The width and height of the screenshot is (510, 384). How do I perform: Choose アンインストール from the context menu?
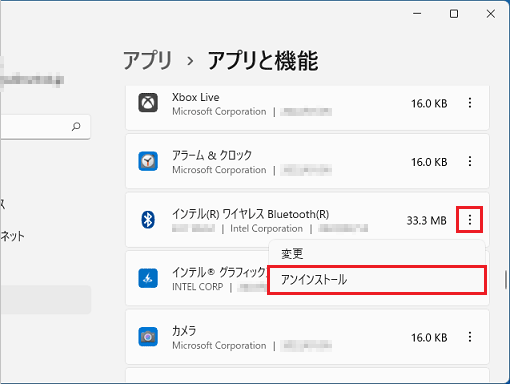pyautogui.click(x=377, y=280)
